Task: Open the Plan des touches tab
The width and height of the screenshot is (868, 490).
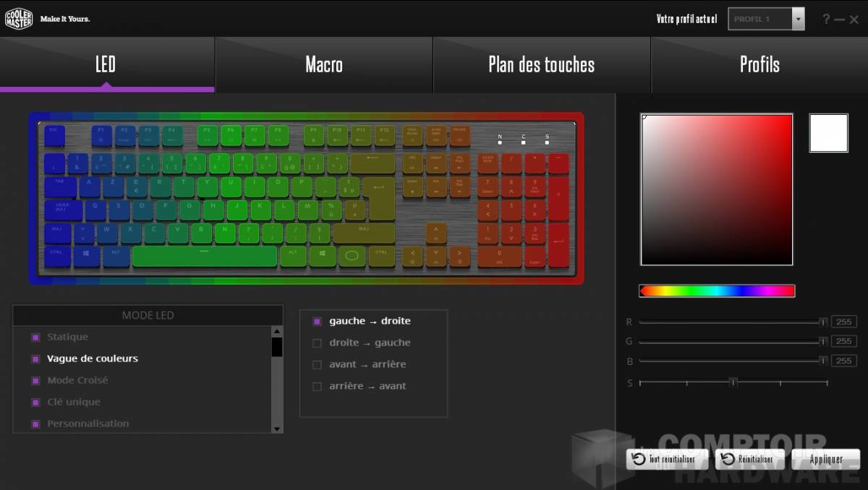Action: pyautogui.click(x=541, y=65)
